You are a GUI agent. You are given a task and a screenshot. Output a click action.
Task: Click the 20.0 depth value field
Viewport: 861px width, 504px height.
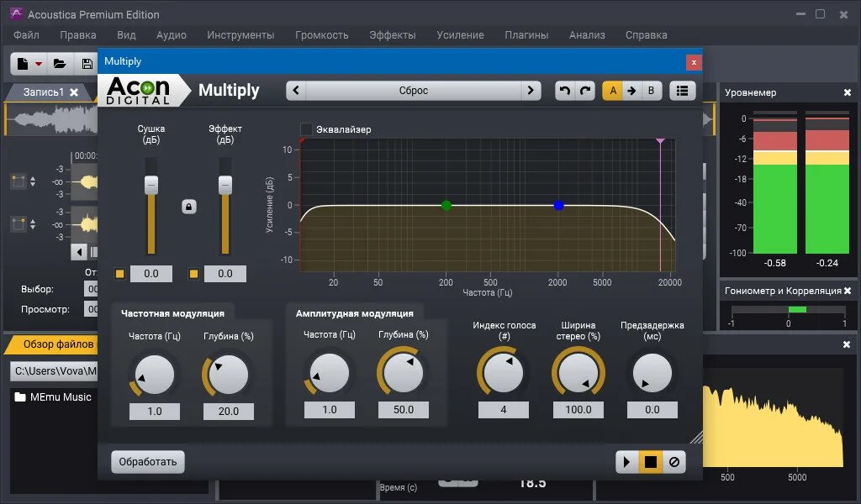pos(229,412)
